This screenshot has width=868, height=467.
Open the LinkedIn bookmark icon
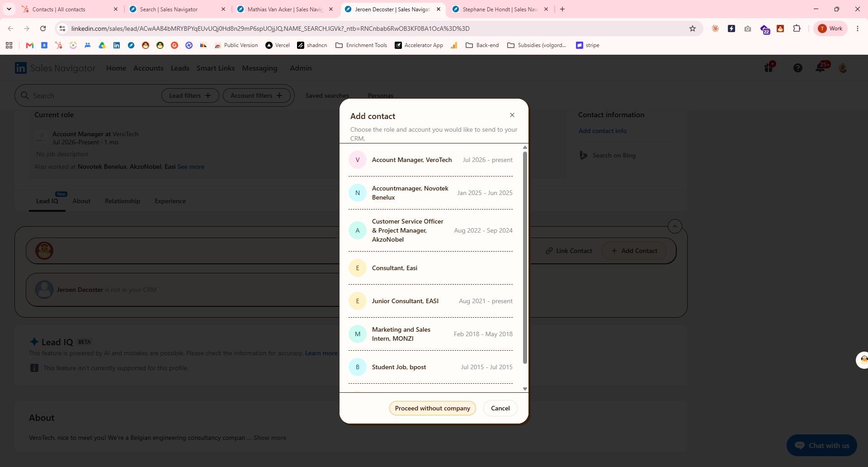pyautogui.click(x=117, y=45)
